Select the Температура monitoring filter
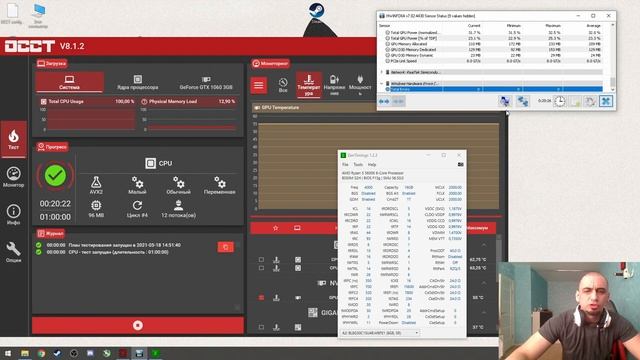 pos(309,85)
